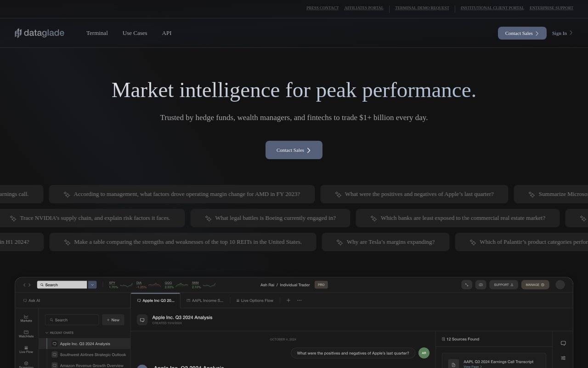Click the chat icon beside analysis title
The height and width of the screenshot is (368, 588).
pyautogui.click(x=142, y=320)
